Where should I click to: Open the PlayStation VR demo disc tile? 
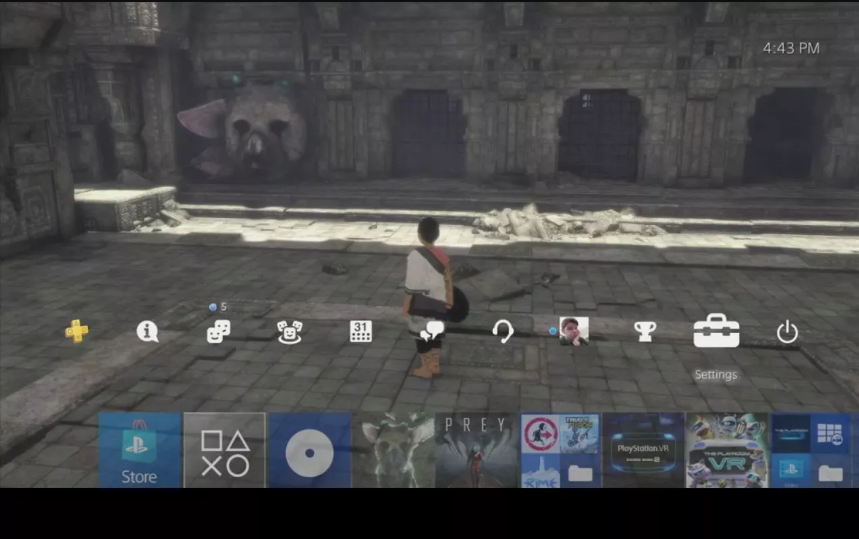pos(644,450)
